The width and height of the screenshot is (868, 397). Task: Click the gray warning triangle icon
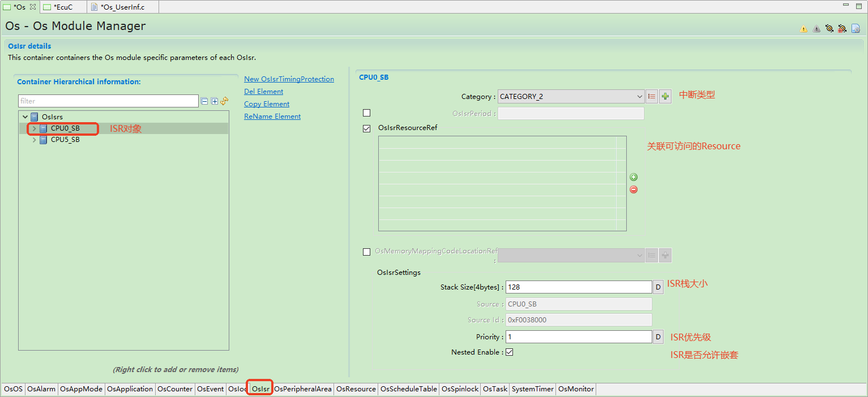[x=816, y=29]
